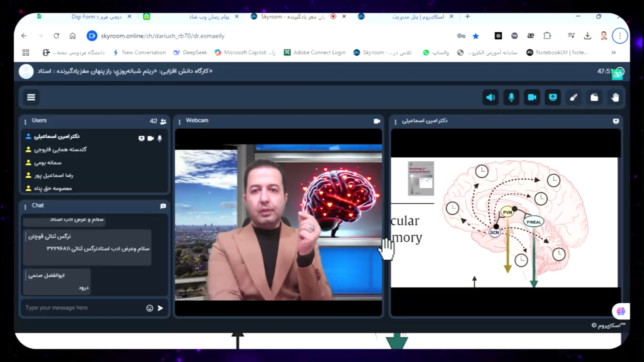Mute the speaker audio icon in the toolbar
Screen dimensions: 644x362
coord(490,97)
